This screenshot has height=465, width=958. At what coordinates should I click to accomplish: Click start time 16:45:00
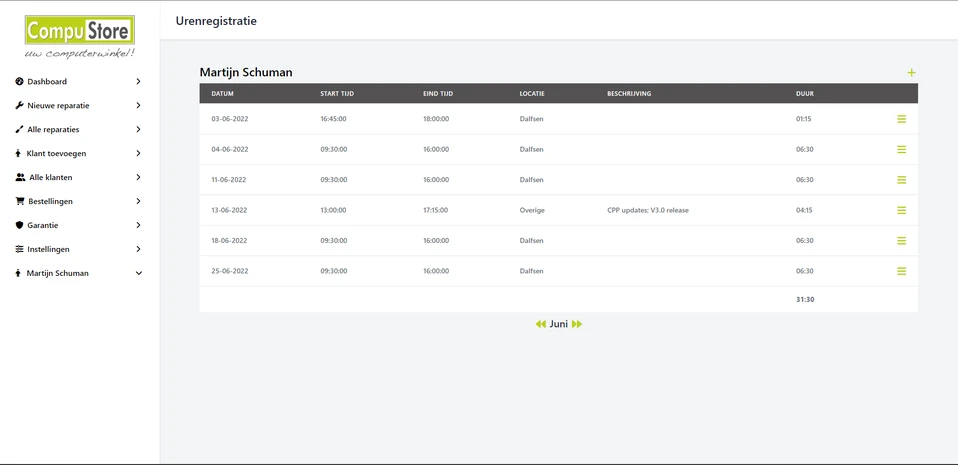334,119
